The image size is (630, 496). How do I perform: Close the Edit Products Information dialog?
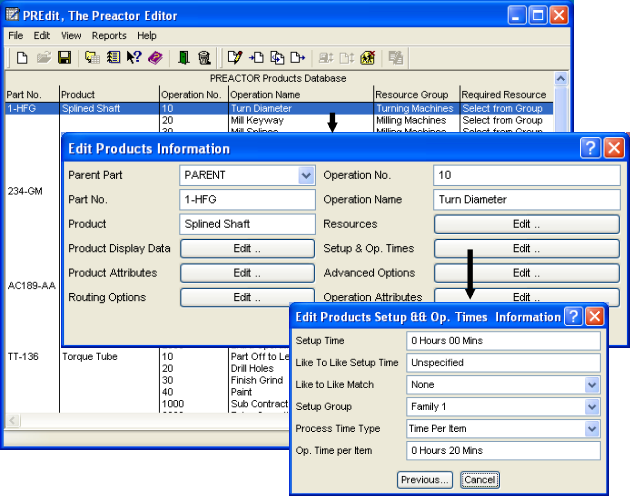(614, 148)
